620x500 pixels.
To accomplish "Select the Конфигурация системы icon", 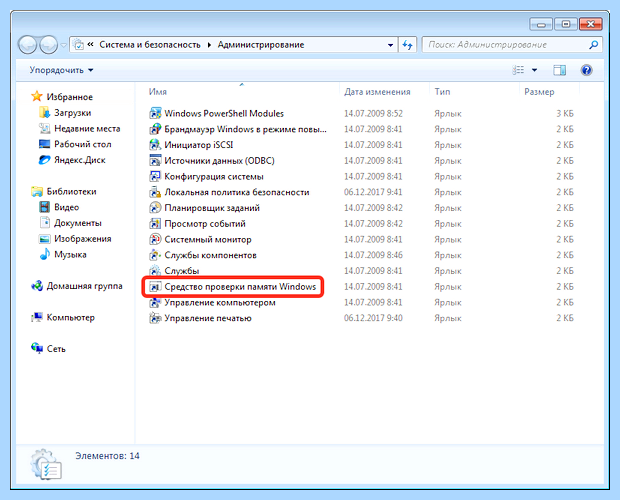I will (155, 176).
